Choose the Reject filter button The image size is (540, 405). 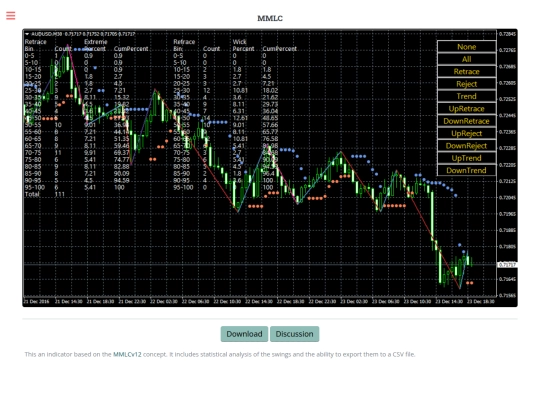[x=467, y=84]
